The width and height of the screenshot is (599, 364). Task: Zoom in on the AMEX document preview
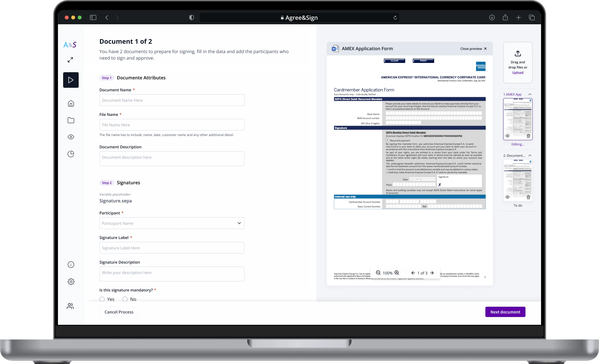click(397, 273)
